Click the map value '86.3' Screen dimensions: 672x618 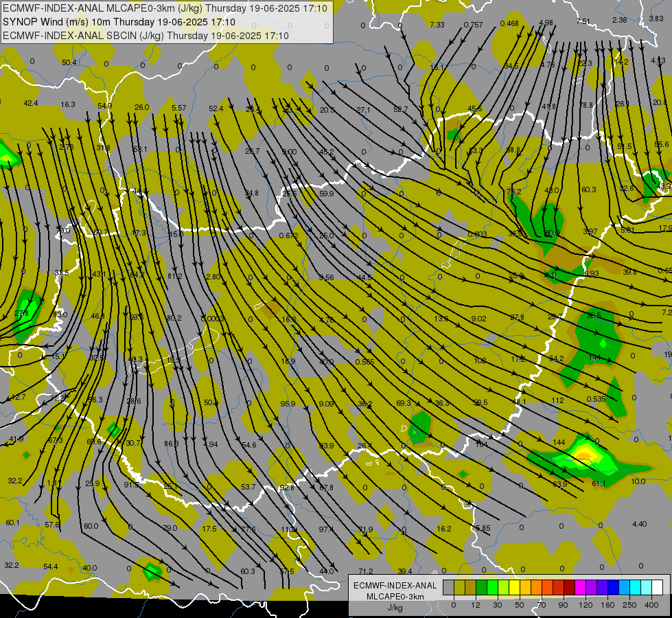click(x=172, y=444)
